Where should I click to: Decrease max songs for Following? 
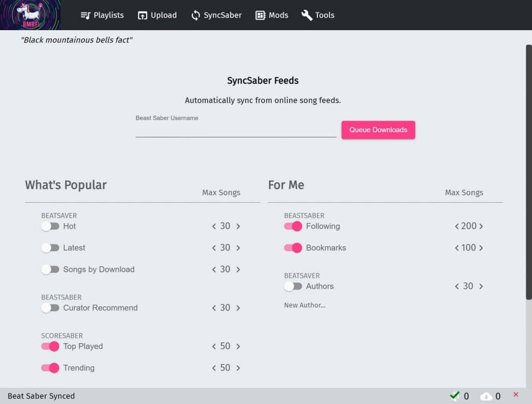click(457, 227)
